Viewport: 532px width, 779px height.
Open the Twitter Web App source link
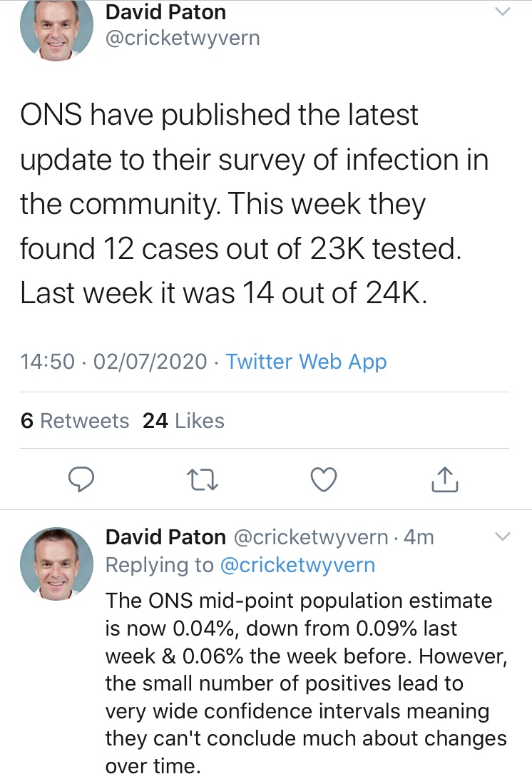pyautogui.click(x=306, y=362)
